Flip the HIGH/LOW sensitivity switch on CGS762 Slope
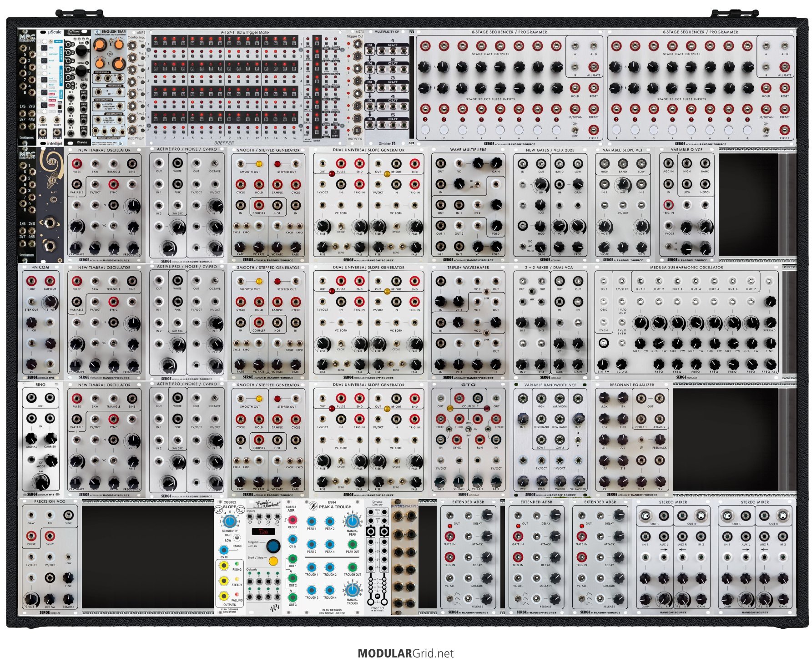 [x=237, y=537]
